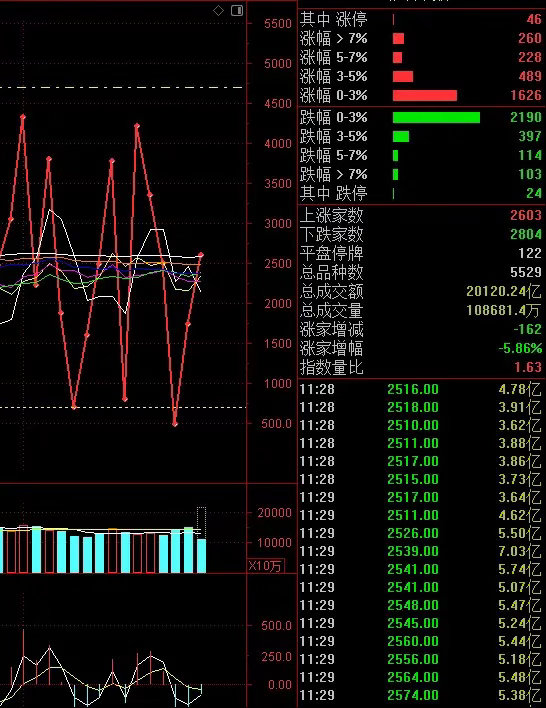This screenshot has height=708, width=546.
Task: Select the tick row priced 2560.00
Action: click(421, 641)
